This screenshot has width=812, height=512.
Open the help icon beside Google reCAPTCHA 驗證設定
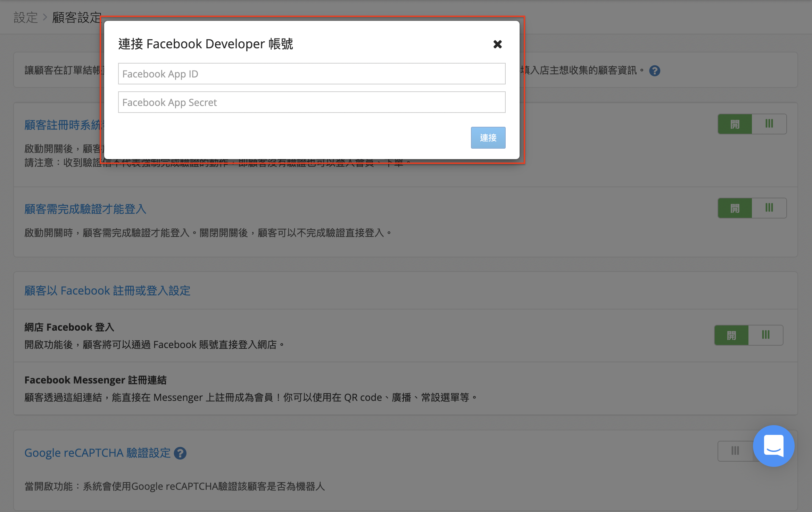(180, 453)
